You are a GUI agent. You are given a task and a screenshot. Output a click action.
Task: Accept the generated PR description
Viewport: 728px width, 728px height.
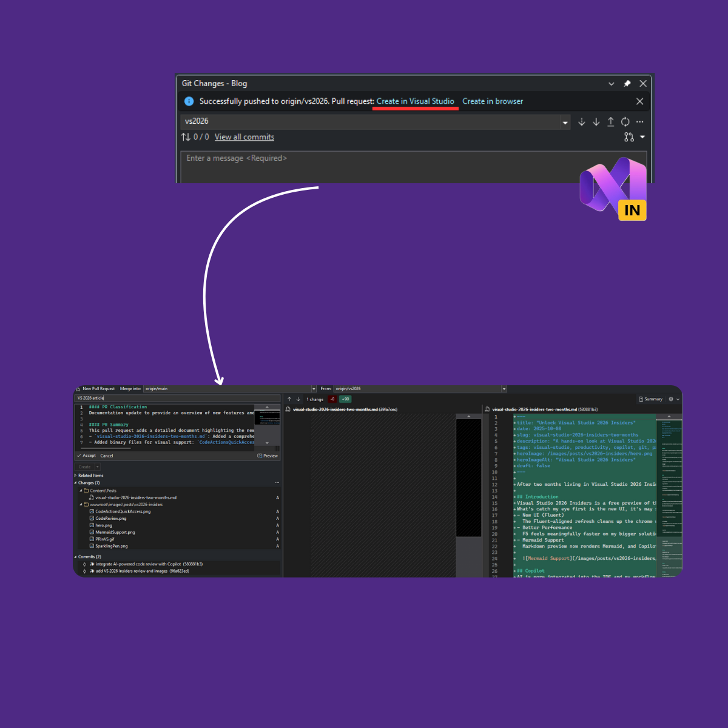point(87,456)
